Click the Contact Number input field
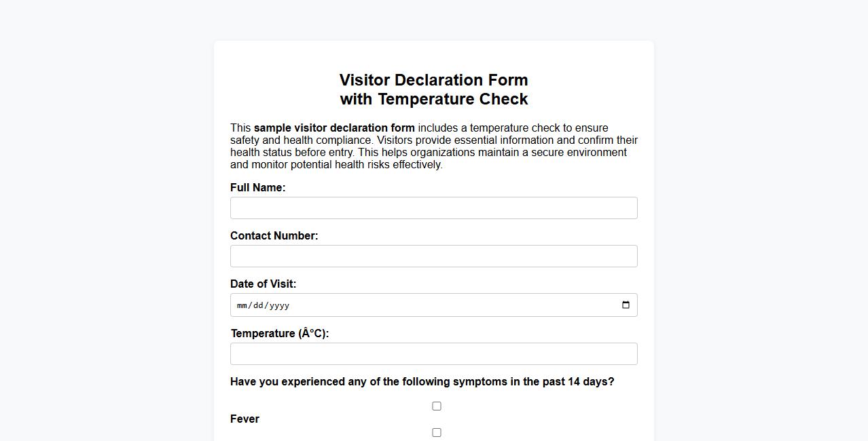The height and width of the screenshot is (441, 868). [433, 256]
